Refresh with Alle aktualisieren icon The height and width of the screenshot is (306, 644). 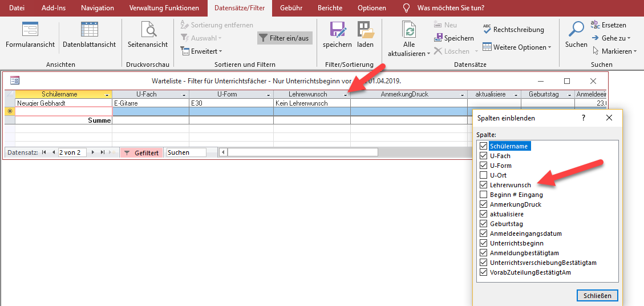(x=409, y=30)
